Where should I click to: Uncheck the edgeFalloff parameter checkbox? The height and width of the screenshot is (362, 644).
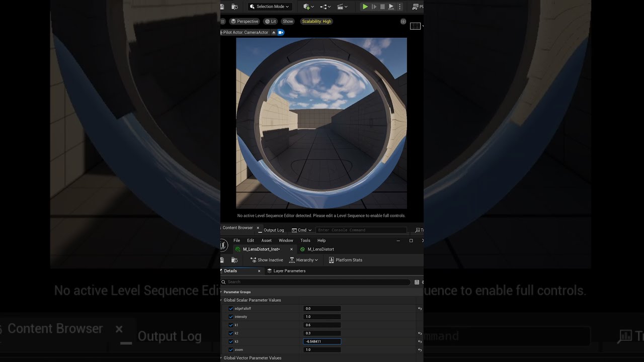(x=231, y=309)
